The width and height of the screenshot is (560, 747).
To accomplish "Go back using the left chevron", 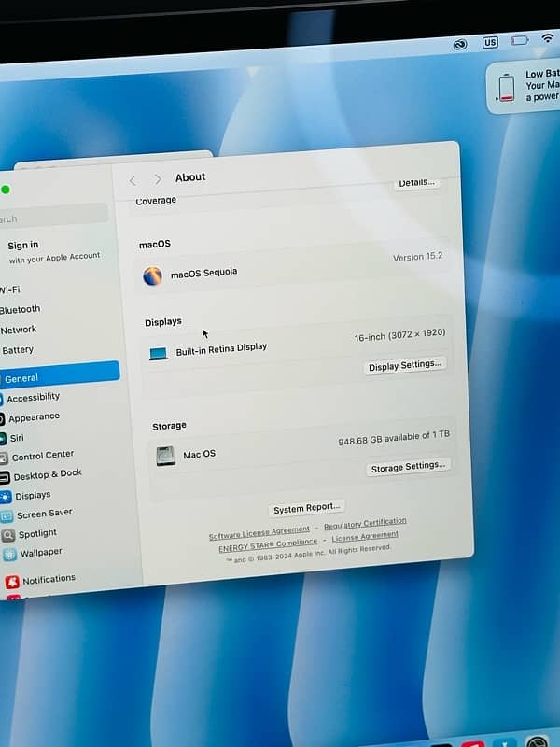I will click(x=133, y=180).
